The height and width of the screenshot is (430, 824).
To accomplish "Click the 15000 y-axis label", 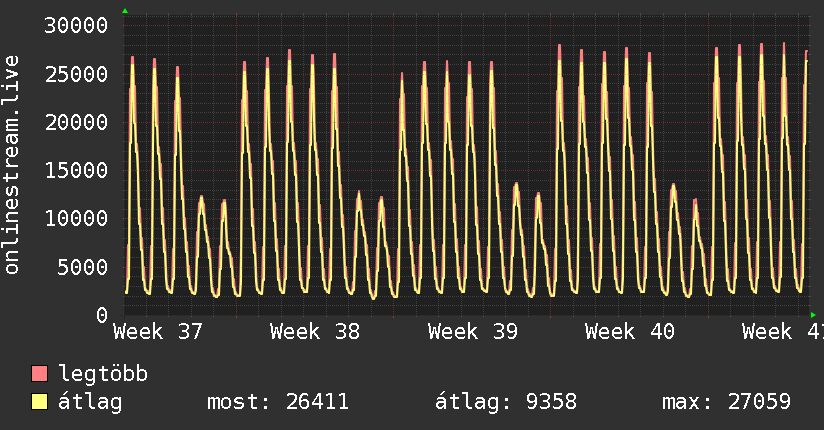I will pyautogui.click(x=76, y=170).
